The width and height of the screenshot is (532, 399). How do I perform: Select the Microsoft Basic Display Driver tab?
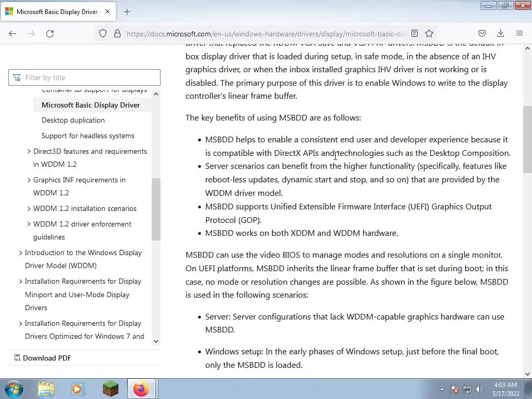[x=58, y=11]
